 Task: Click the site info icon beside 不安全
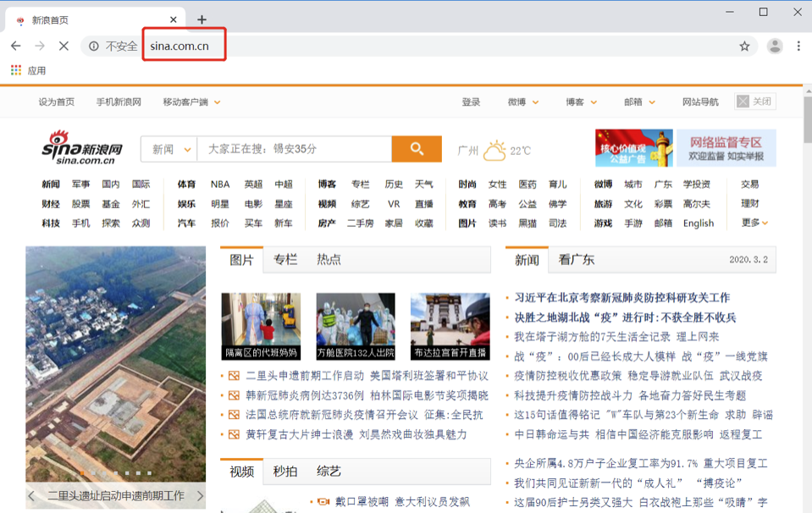[x=94, y=46]
